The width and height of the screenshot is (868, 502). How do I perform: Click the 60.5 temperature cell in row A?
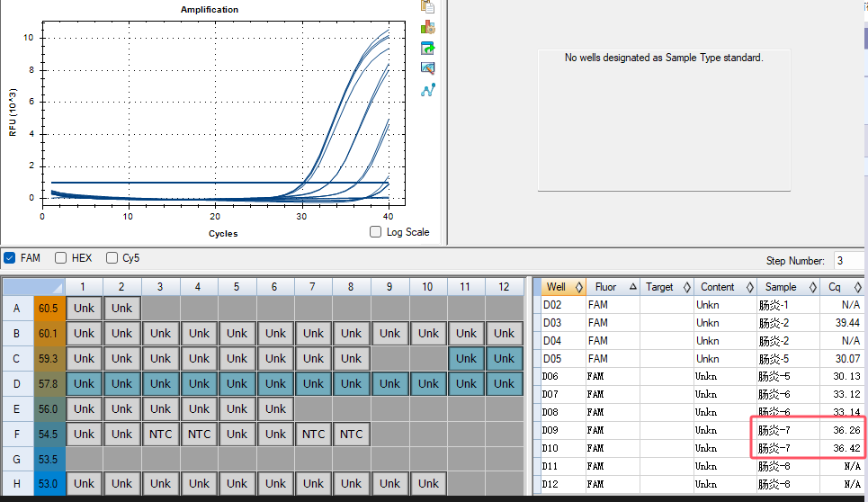[x=49, y=309]
